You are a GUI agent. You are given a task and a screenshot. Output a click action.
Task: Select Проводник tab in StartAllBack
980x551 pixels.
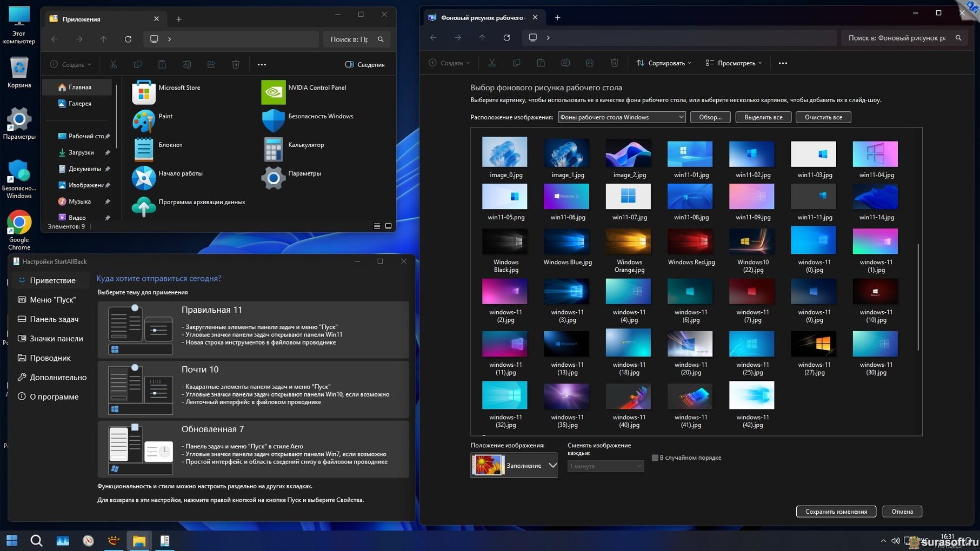point(51,358)
